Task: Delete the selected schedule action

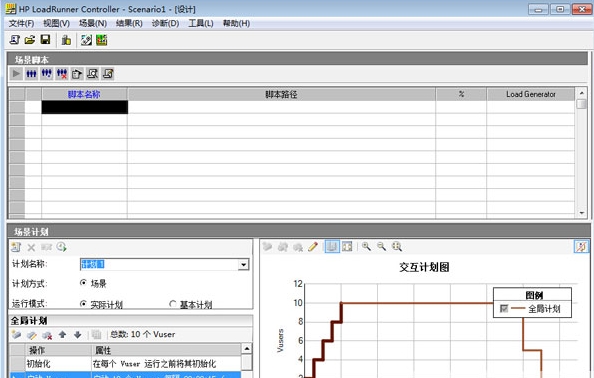Action: pos(47,334)
